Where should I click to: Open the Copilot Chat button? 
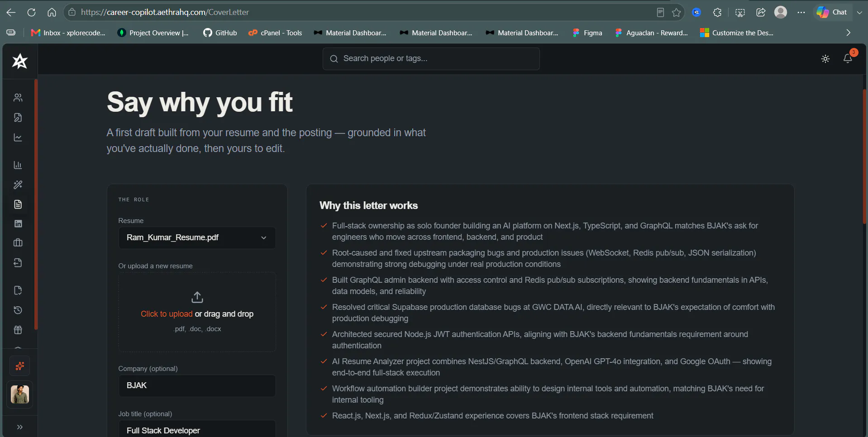832,12
